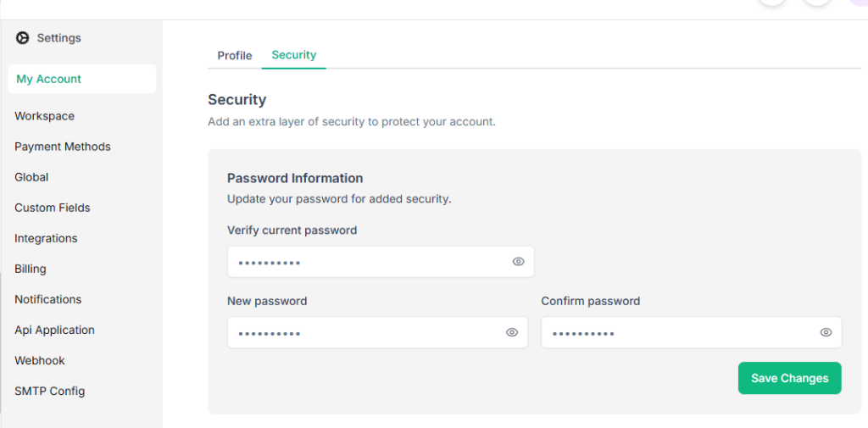This screenshot has width=868, height=428.
Task: Navigate to Global settings
Action: pyautogui.click(x=31, y=177)
